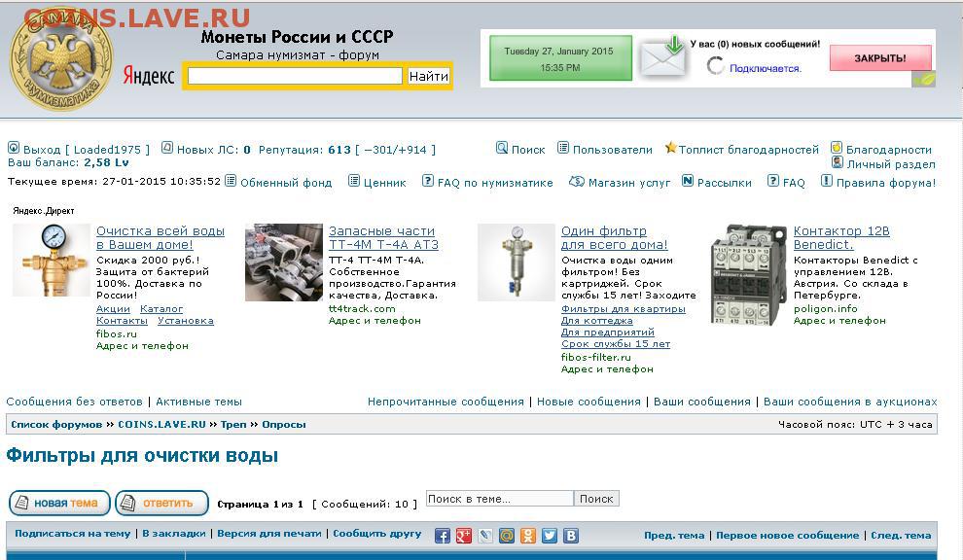Viewport: 963px width, 560px height.
Task: Click the Поиск button next to topic search
Action: coord(596,499)
